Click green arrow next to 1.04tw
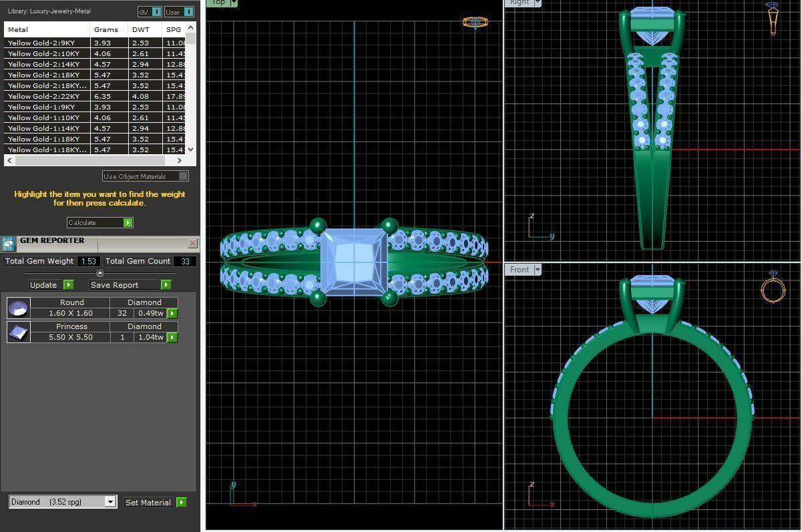This screenshot has width=802, height=532. point(172,337)
